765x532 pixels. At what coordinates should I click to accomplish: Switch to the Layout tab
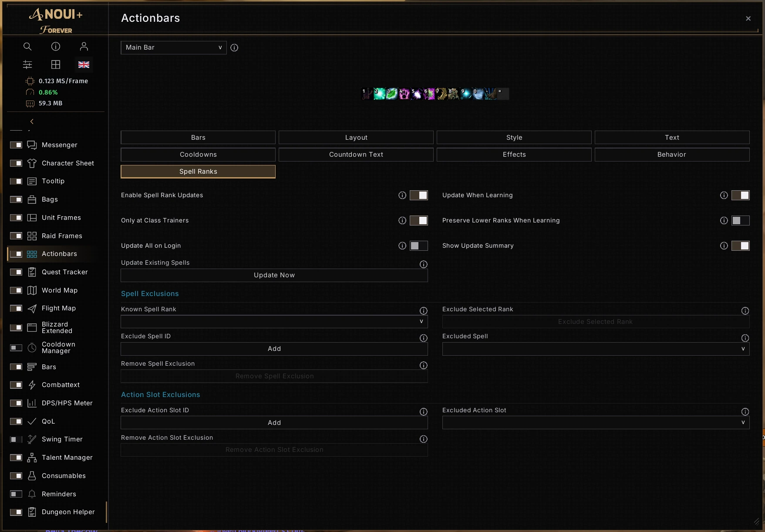point(356,138)
